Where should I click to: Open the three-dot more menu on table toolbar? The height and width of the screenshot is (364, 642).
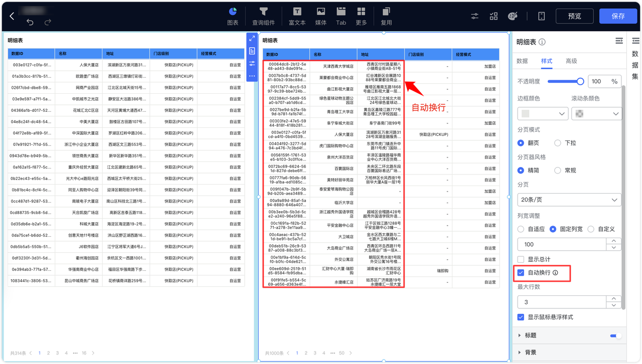(x=252, y=76)
